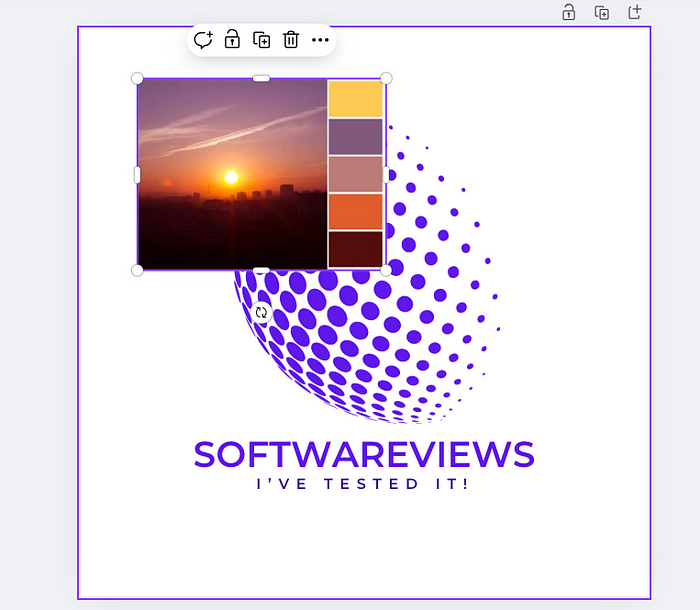Delete the selected image using the trash icon
The height and width of the screenshot is (610, 700).
click(x=291, y=40)
